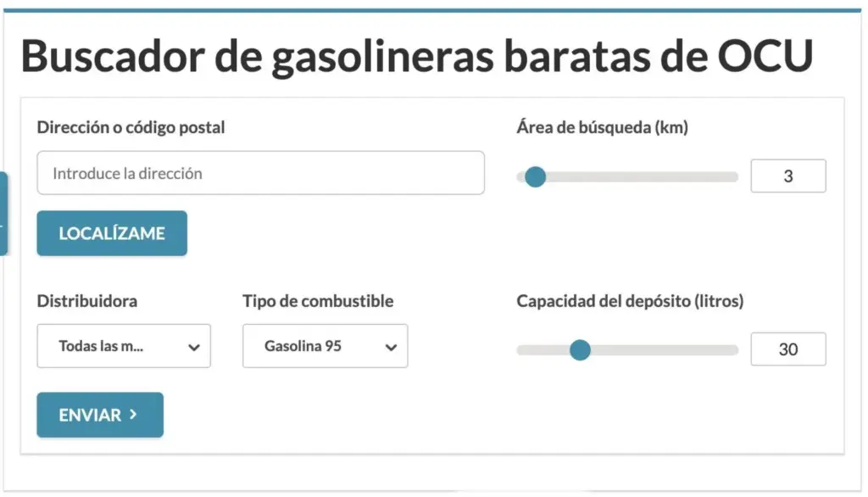Click the tank capacity number box showing 30
The height and width of the screenshot is (497, 868).
pyautogui.click(x=787, y=349)
